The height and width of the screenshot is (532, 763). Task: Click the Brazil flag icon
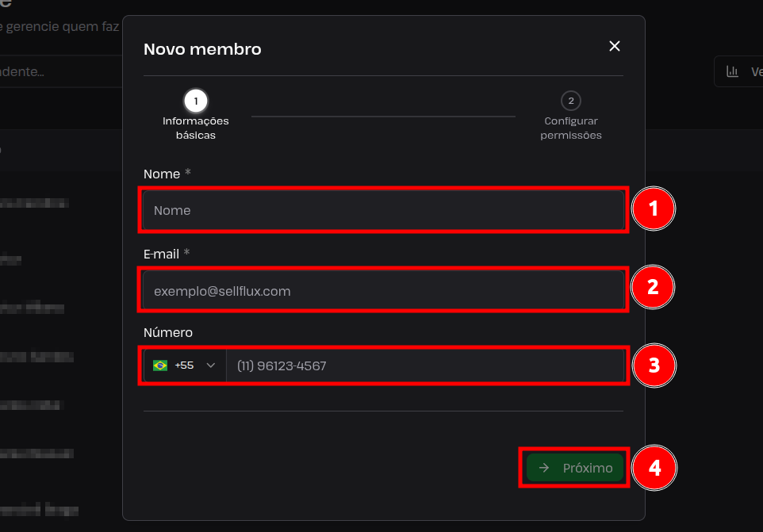160,366
